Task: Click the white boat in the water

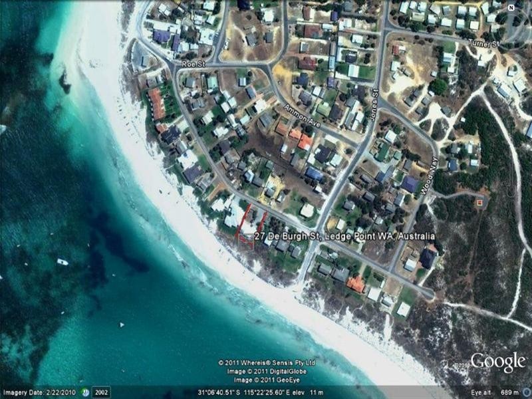Action: (63, 262)
